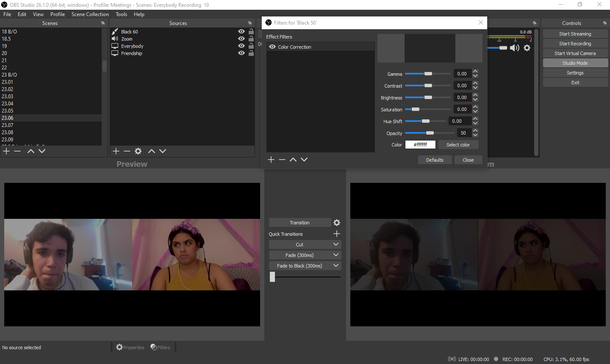Screen dimensions: 610x364
Task: Decrease Saturation value with down arrow
Action: 475,111
